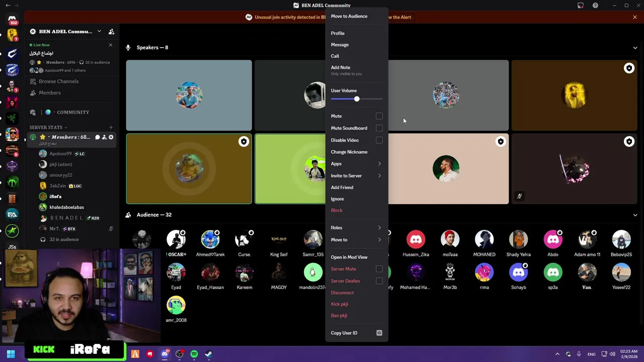Expand the Apps submenu
This screenshot has width=644, height=362.
coord(357,163)
